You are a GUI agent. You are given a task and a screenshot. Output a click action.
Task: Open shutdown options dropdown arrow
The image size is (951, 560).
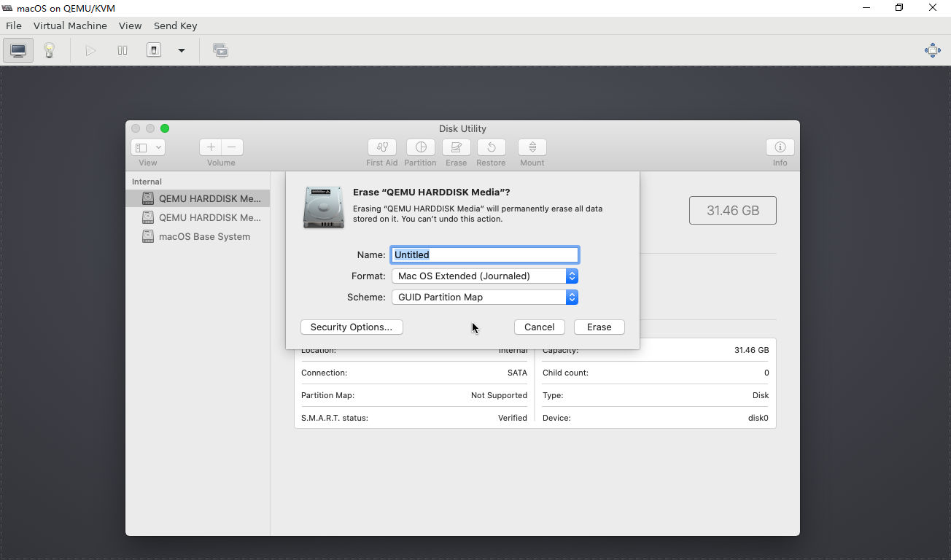point(182,50)
